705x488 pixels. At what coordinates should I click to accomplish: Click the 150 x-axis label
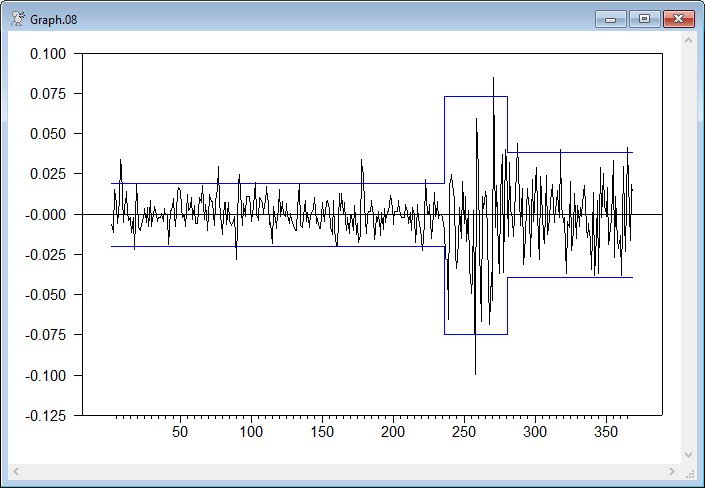[322, 432]
